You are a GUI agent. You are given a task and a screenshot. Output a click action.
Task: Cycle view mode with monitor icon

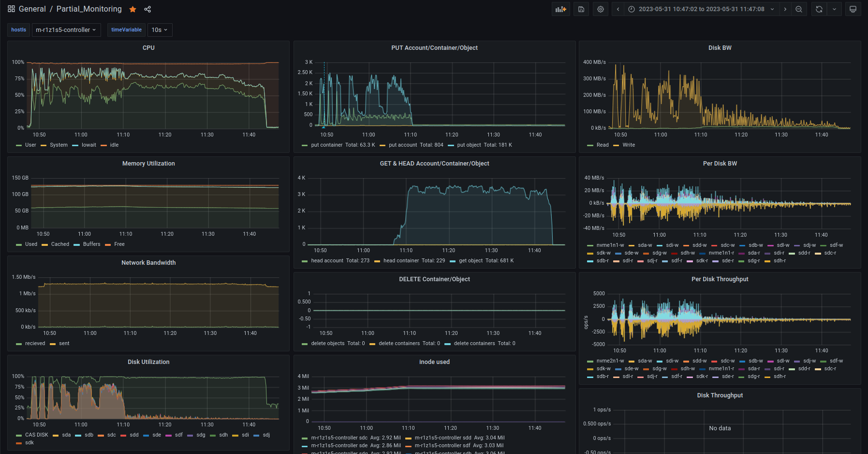(853, 9)
